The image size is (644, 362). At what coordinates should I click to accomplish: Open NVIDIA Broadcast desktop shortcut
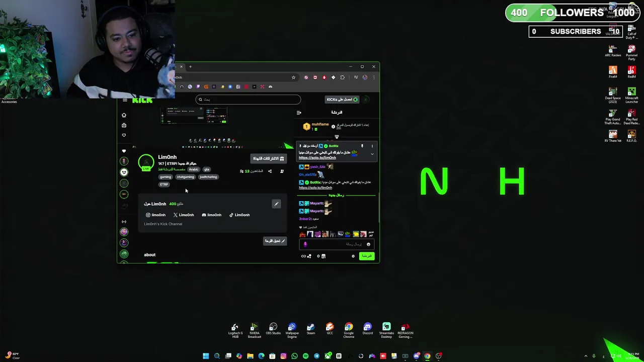(x=254, y=330)
